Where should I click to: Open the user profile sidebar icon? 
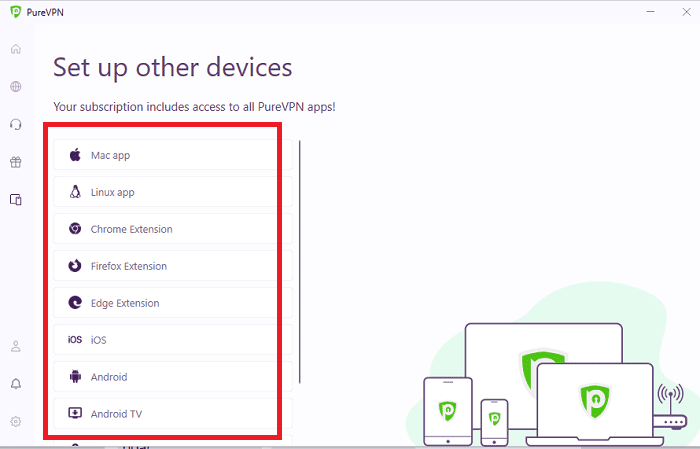tap(16, 346)
